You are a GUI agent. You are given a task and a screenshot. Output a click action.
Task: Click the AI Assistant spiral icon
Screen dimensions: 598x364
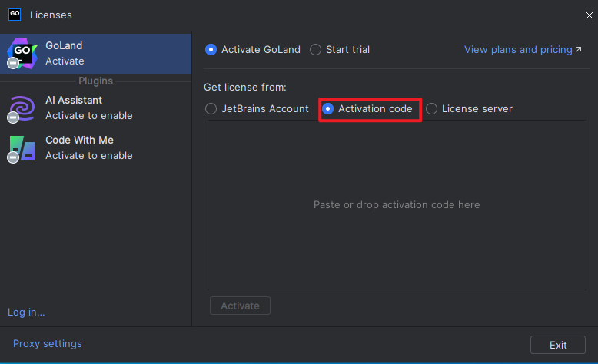tap(22, 108)
